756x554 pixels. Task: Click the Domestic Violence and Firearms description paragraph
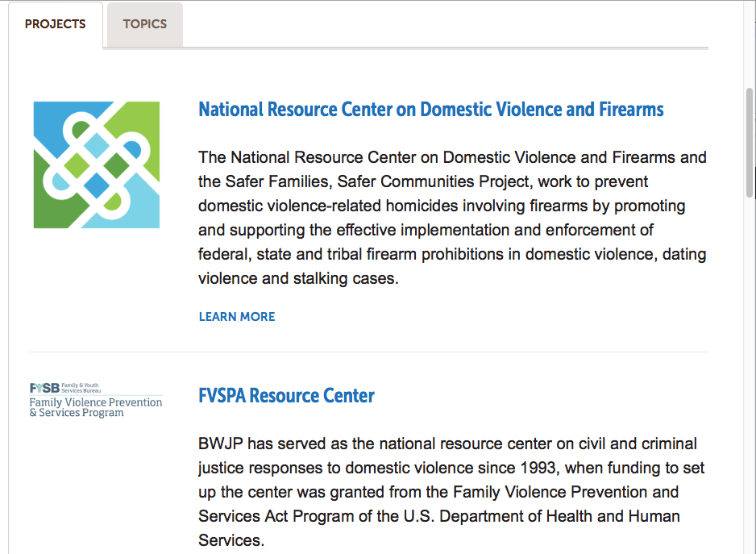pos(451,218)
